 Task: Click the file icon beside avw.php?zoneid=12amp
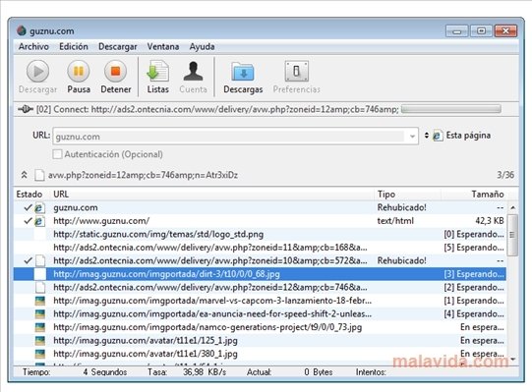pos(39,175)
